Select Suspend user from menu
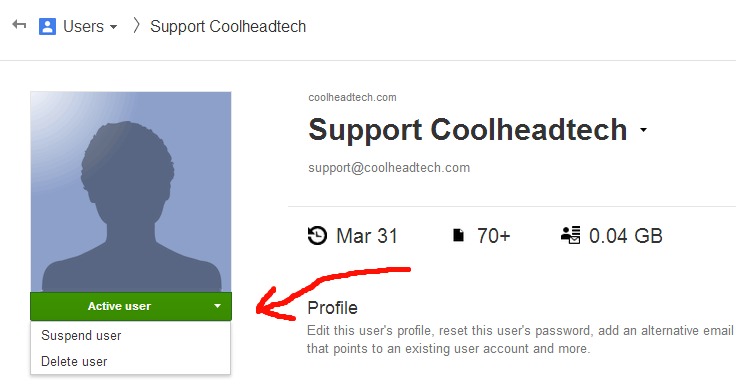736x392 pixels. coord(81,335)
